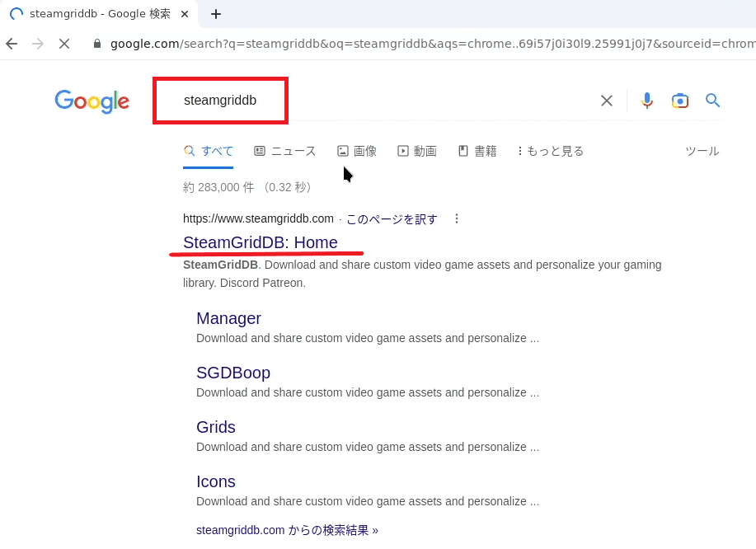This screenshot has width=756, height=549.
Task: Click the Google logo
Action: coord(92,101)
